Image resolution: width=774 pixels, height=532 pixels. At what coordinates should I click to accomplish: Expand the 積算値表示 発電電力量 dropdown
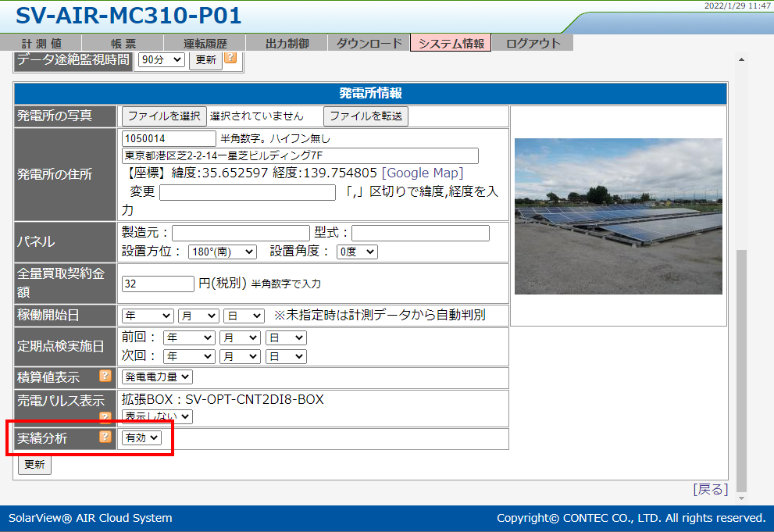[157, 377]
